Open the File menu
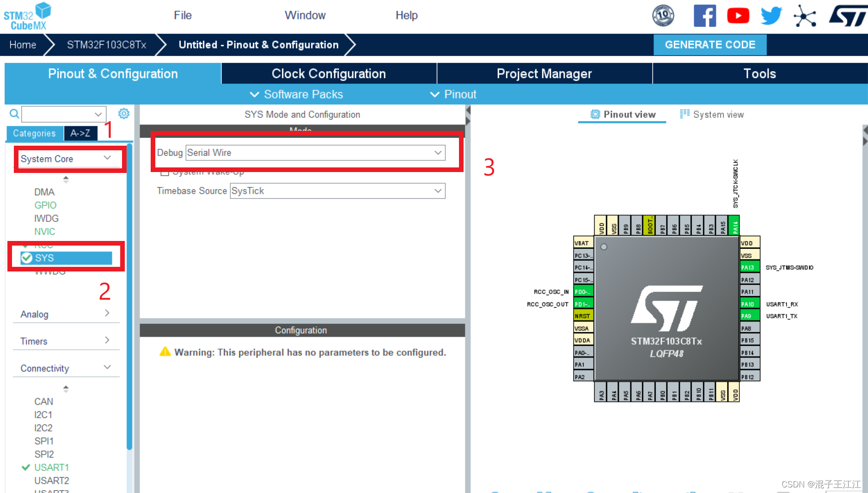This screenshot has height=493, width=868. [183, 15]
